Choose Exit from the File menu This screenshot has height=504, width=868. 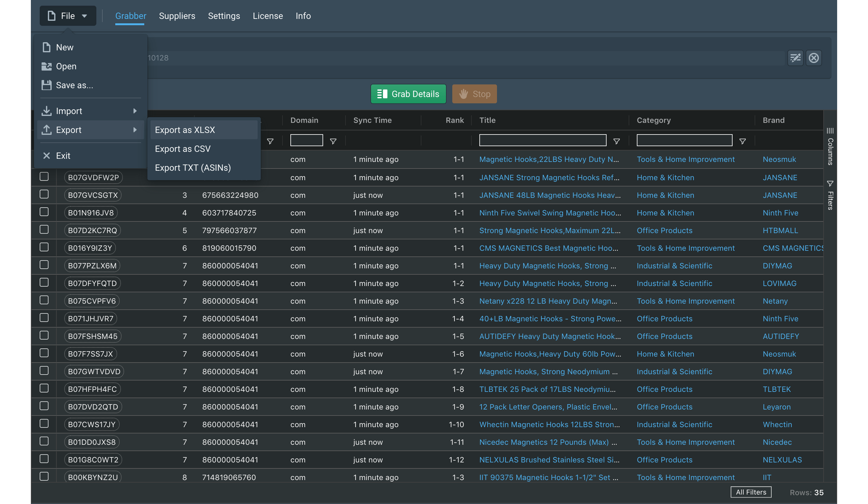91,156
